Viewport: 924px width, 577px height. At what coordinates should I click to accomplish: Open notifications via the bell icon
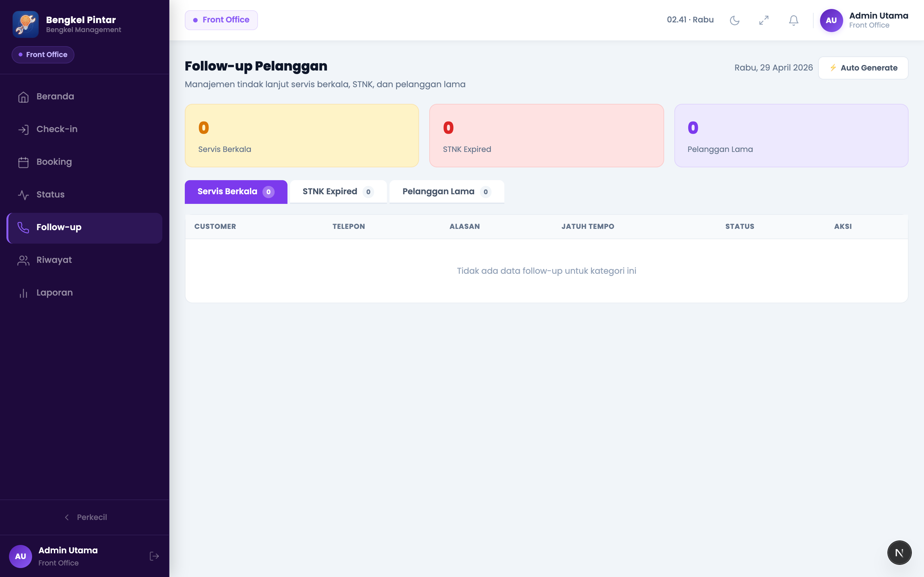click(x=793, y=20)
